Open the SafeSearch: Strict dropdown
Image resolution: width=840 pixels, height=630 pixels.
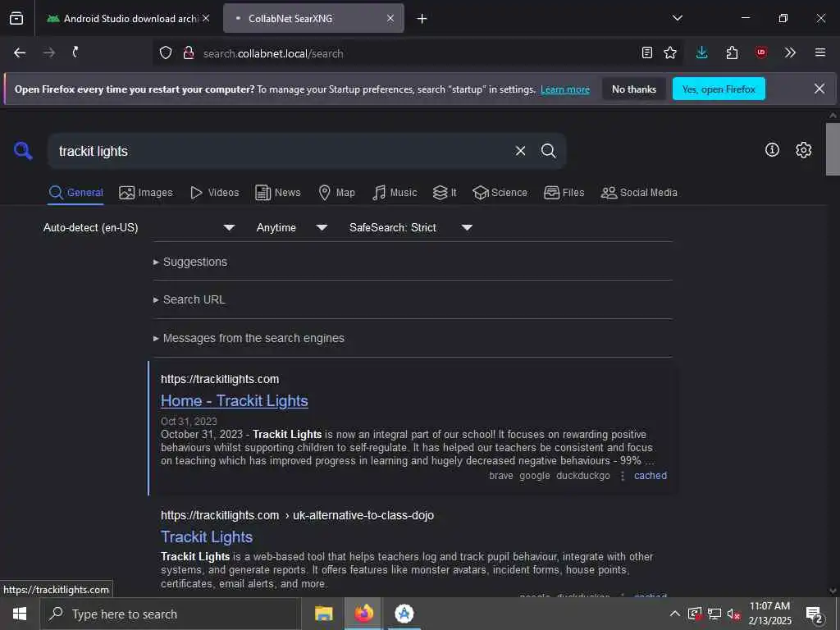tap(411, 228)
